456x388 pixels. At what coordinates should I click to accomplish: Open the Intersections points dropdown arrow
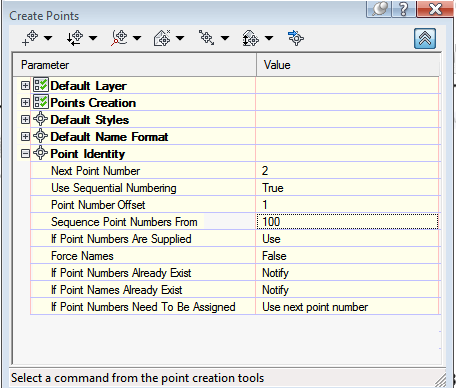pyautogui.click(x=93, y=38)
